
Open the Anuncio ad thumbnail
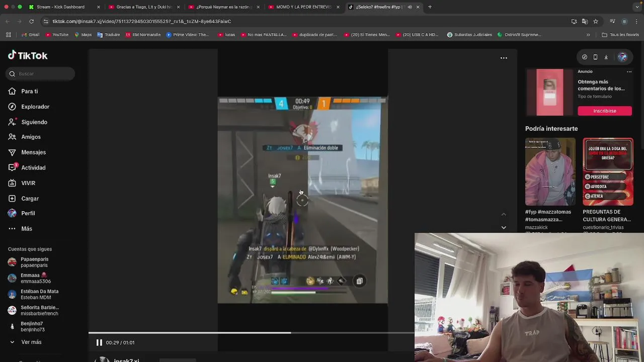coord(550,93)
